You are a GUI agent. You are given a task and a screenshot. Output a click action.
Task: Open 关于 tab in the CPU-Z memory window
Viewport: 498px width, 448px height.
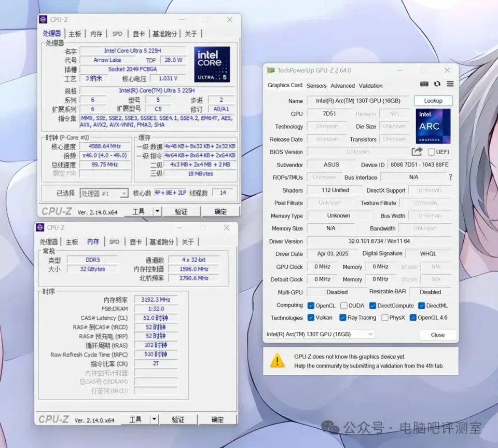pos(188,242)
